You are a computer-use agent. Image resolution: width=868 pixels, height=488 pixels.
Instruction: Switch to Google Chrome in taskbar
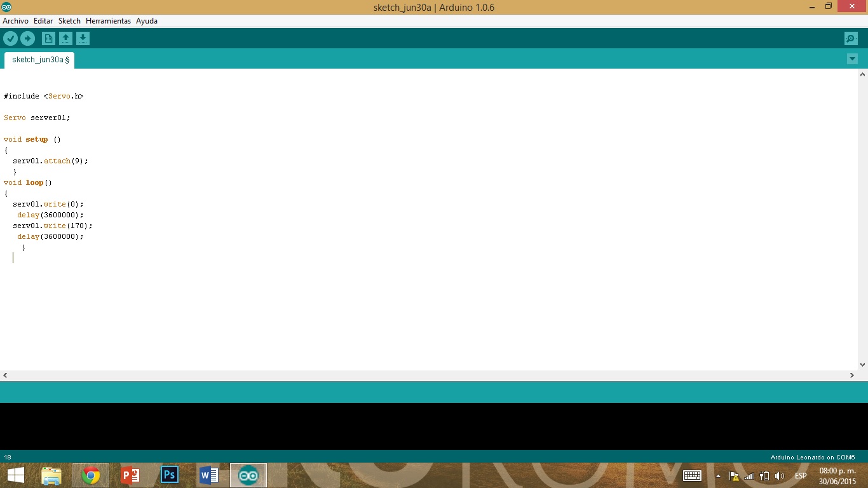click(x=91, y=475)
